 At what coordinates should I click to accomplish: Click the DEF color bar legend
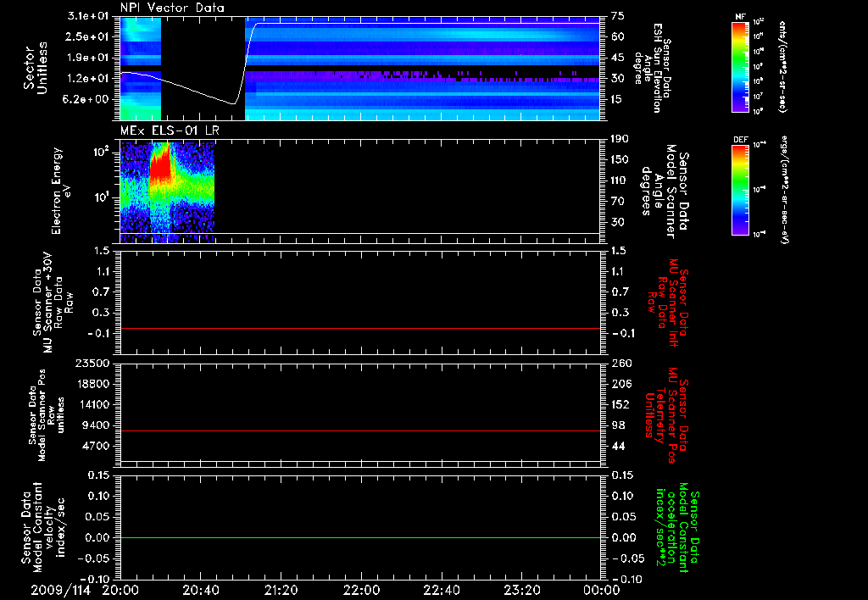[740, 190]
